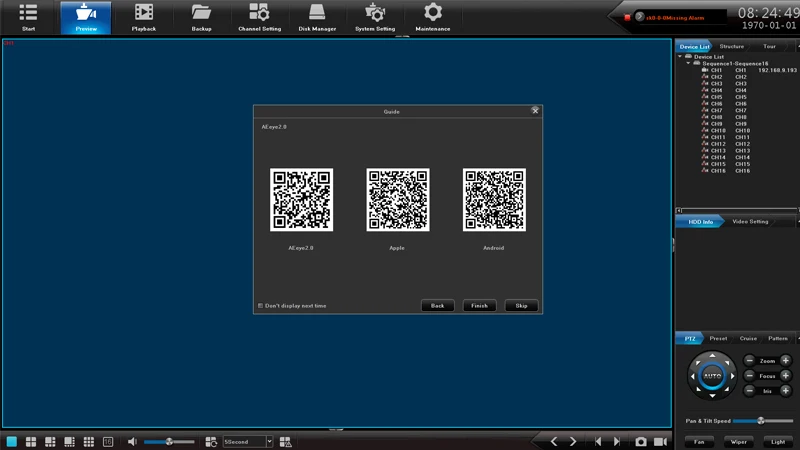The image size is (800, 450).
Task: Go to previous page arrow
Action: 554,441
